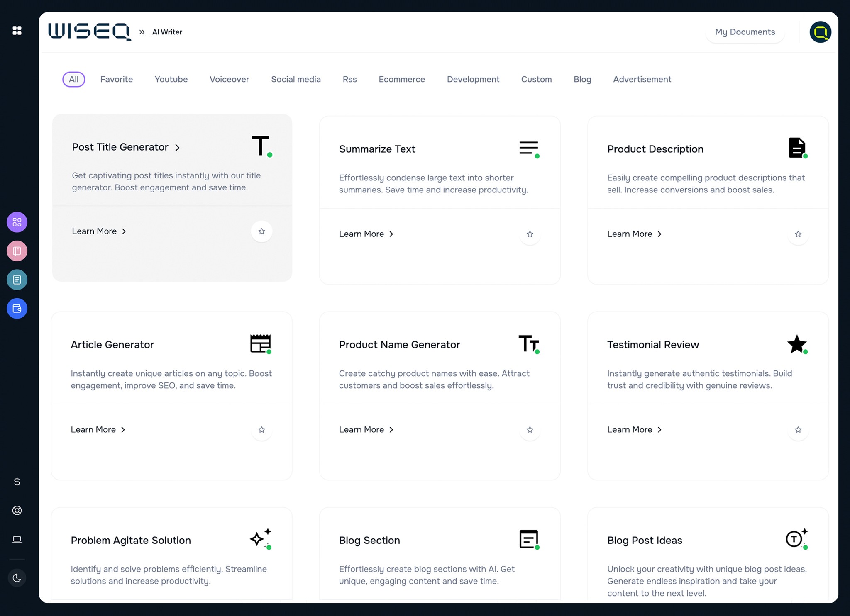Click the chevron beside Post Title Generator

click(x=178, y=148)
